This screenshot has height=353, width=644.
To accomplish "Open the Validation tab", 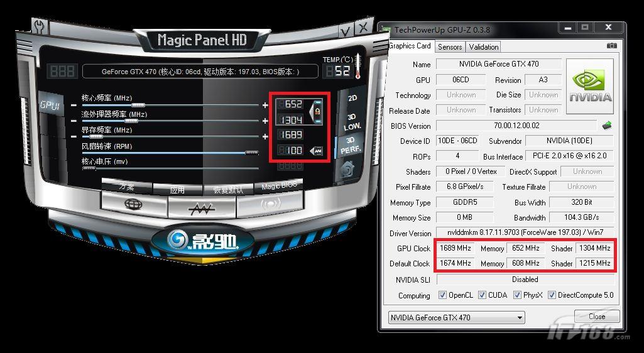I will click(x=484, y=46).
